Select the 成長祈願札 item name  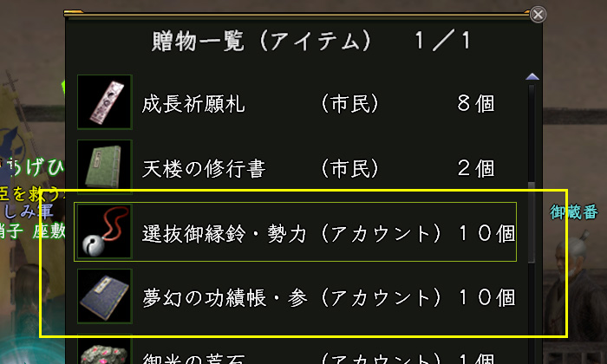(x=194, y=104)
